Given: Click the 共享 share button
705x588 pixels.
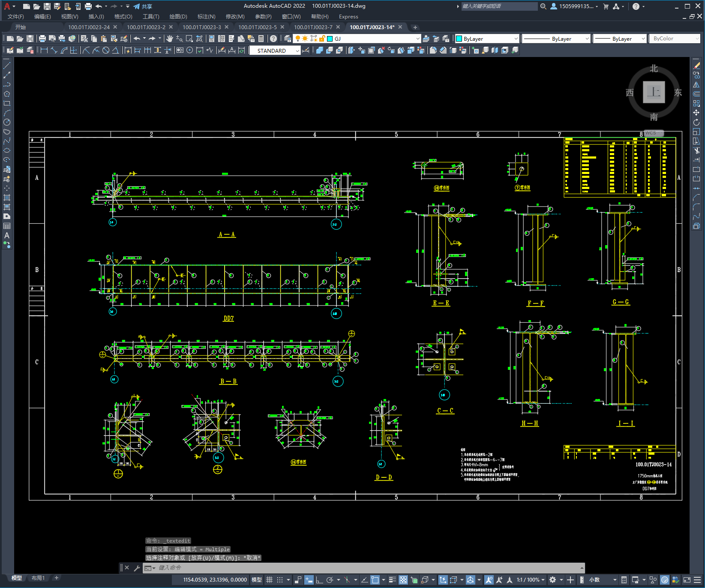Looking at the screenshot, I should pos(143,6).
